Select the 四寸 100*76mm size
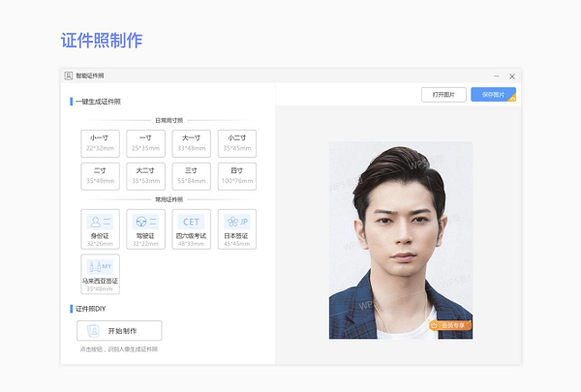 [x=237, y=176]
